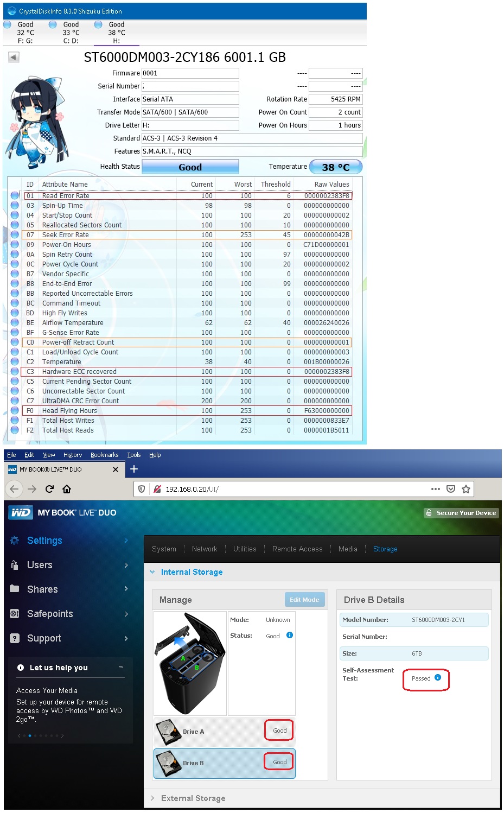Select the Hardware ECC recovered row
Screen dimensions: 504x813
pos(187,372)
